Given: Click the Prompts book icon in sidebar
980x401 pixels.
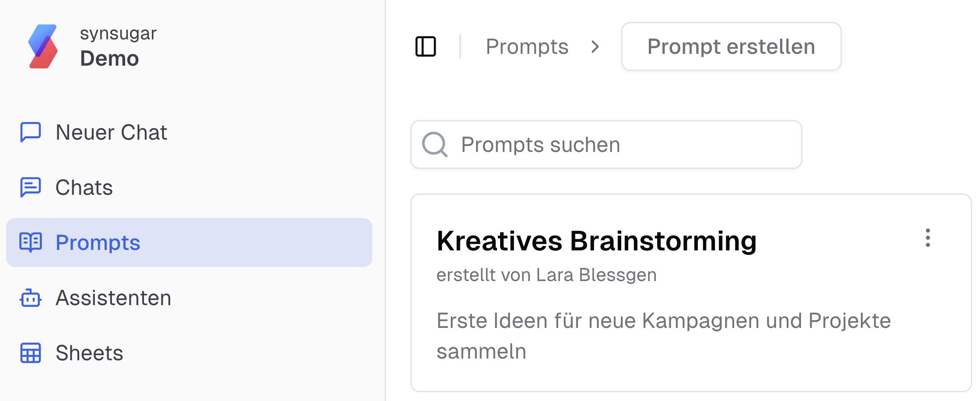Looking at the screenshot, I should pos(30,242).
